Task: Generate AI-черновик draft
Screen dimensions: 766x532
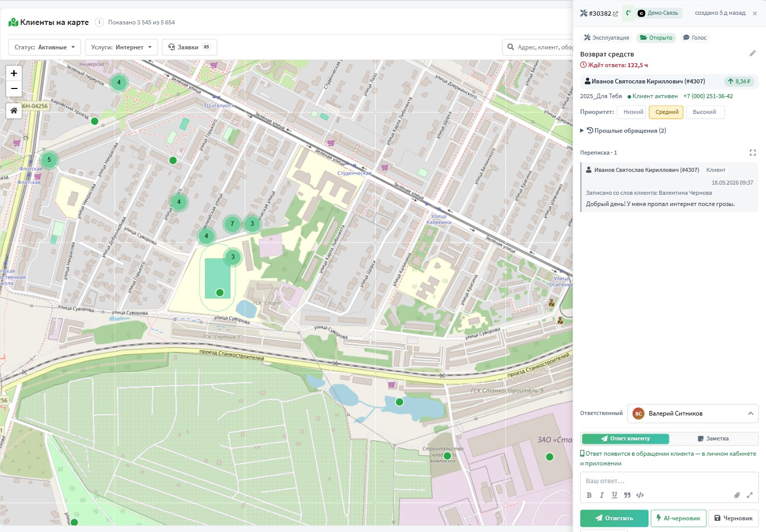Action: pyautogui.click(x=678, y=518)
